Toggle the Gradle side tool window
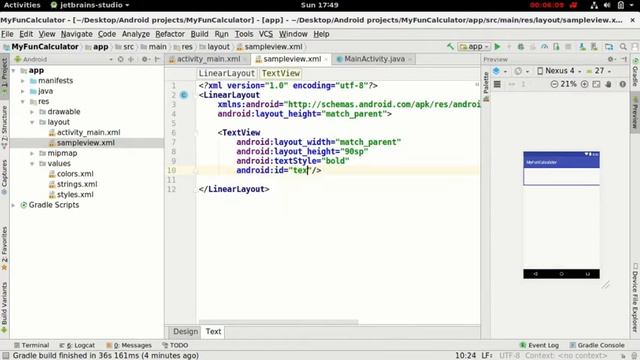 click(635, 72)
